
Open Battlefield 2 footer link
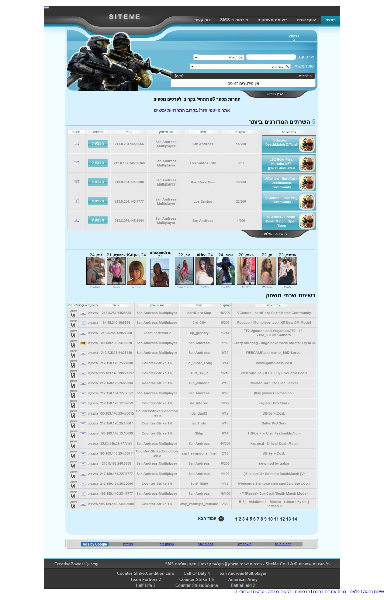(242, 585)
